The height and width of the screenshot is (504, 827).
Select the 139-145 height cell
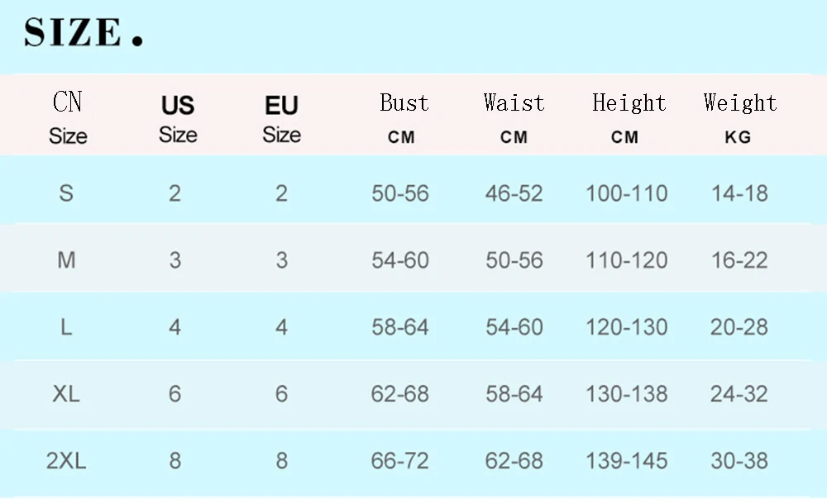coord(626,460)
